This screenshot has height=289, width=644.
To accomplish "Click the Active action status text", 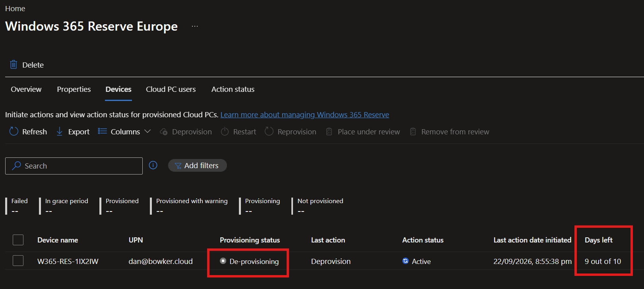I will click(x=421, y=261).
